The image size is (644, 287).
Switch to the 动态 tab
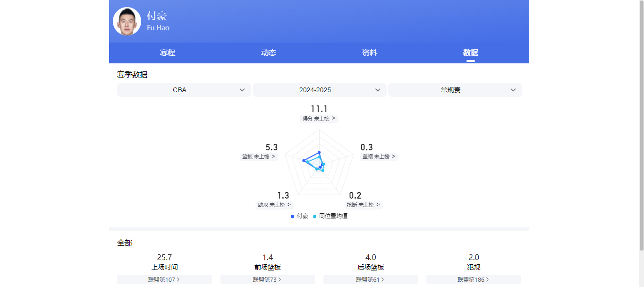269,53
